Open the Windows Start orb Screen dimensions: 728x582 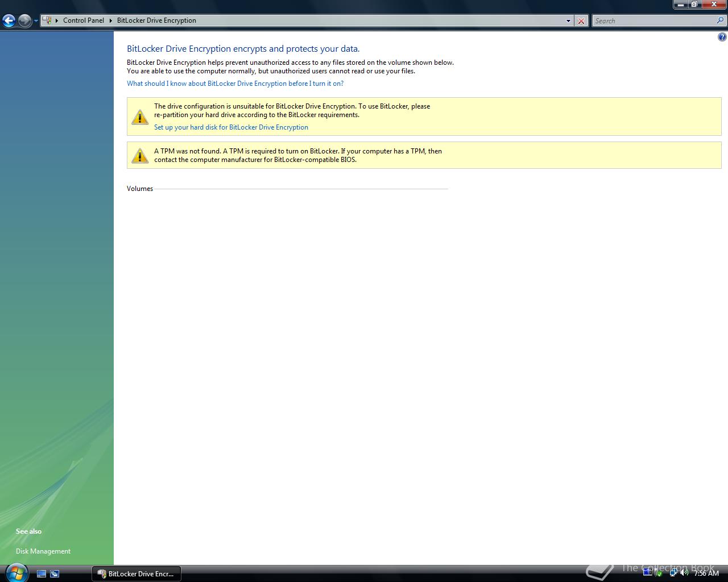coord(16,572)
